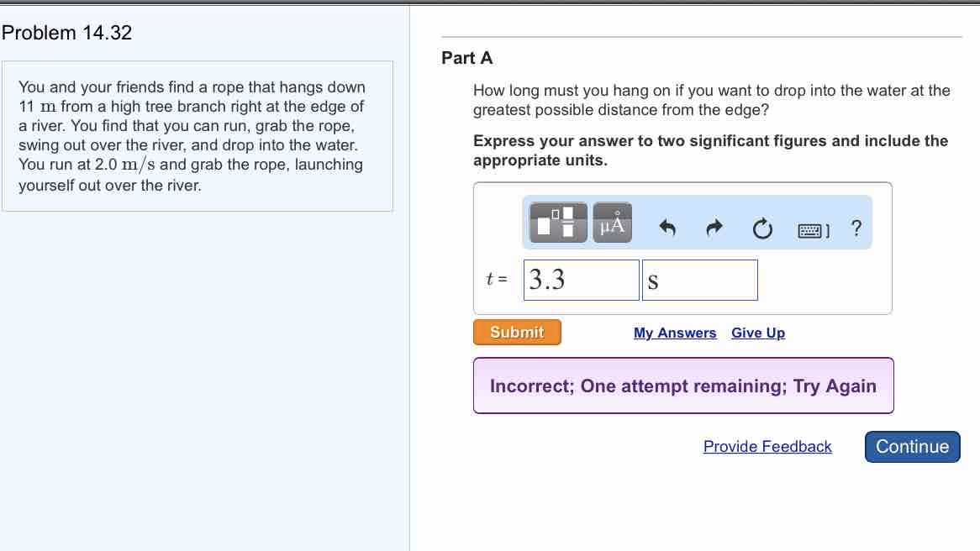Viewport: 980px width, 551px height.
Task: Redo the last answer edit
Action: click(x=714, y=228)
